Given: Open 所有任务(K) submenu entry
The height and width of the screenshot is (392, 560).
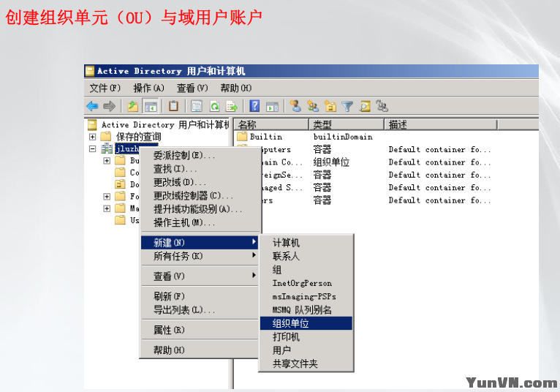Looking at the screenshot, I should pos(200,256).
